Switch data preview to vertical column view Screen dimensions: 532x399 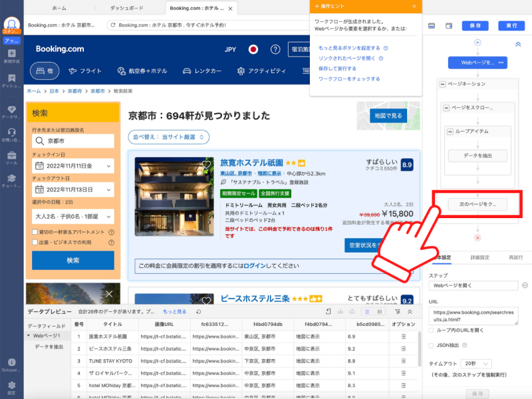(x=380, y=311)
